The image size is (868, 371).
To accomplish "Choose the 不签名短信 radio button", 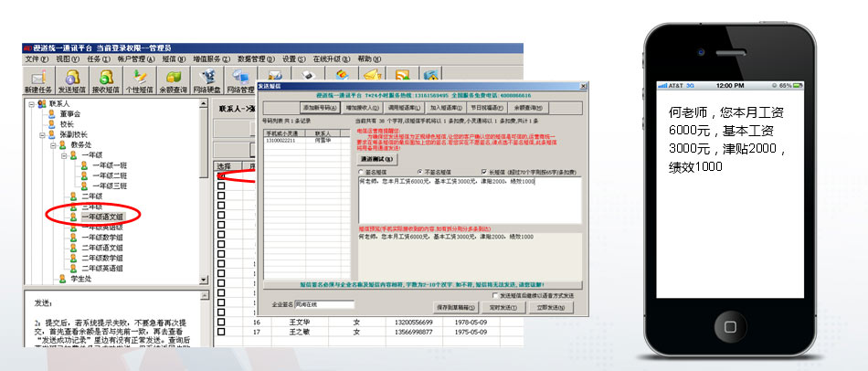I will (x=419, y=171).
